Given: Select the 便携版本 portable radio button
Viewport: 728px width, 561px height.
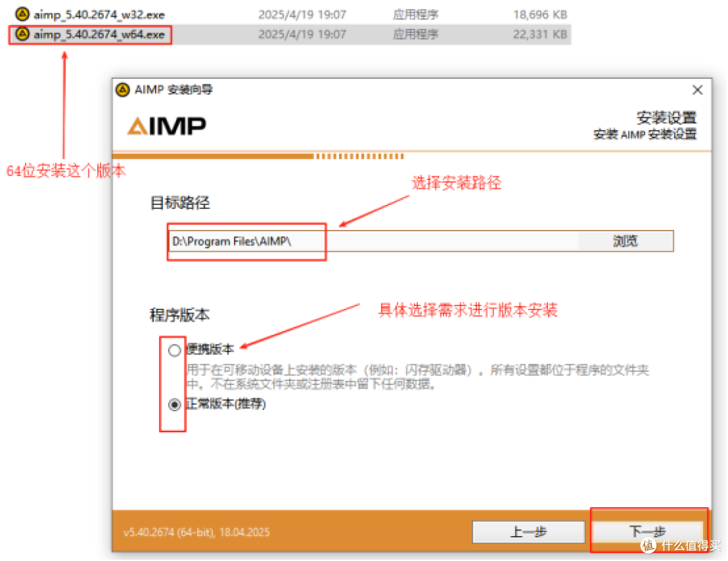Looking at the screenshot, I should 175,350.
